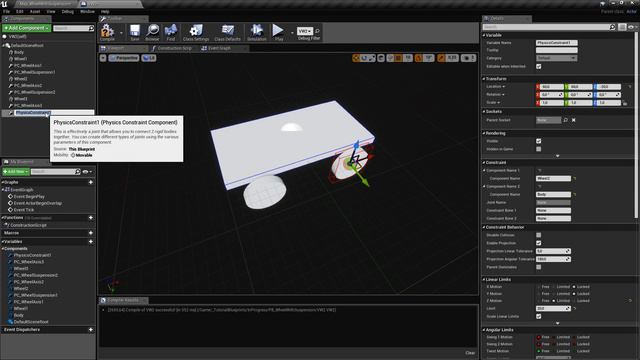
Task: Click the Add New button in My Blueprint
Action: click(x=16, y=172)
